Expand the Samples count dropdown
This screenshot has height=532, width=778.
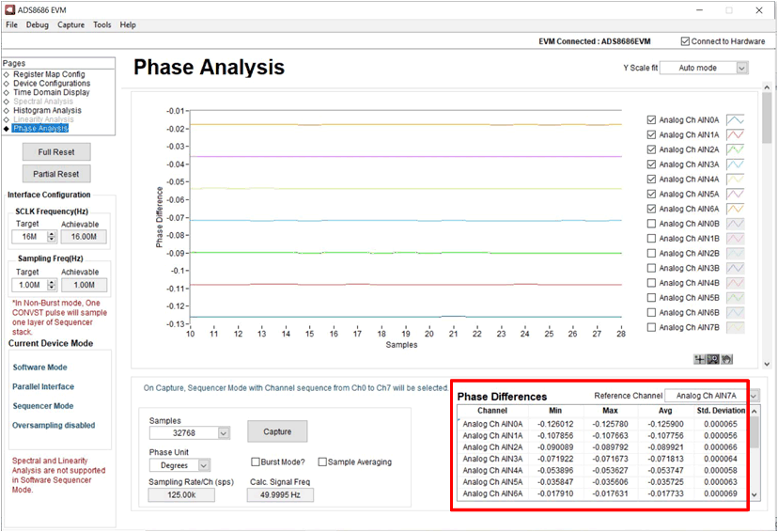(x=224, y=433)
